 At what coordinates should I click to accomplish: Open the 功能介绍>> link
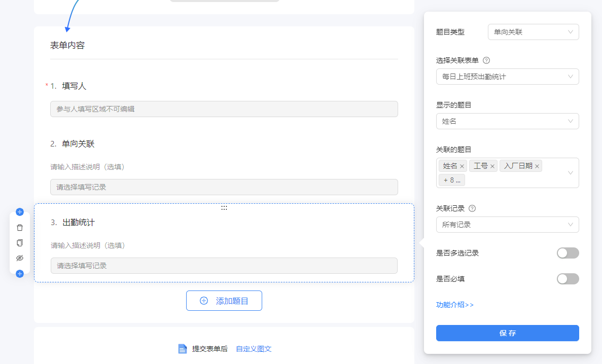click(455, 305)
